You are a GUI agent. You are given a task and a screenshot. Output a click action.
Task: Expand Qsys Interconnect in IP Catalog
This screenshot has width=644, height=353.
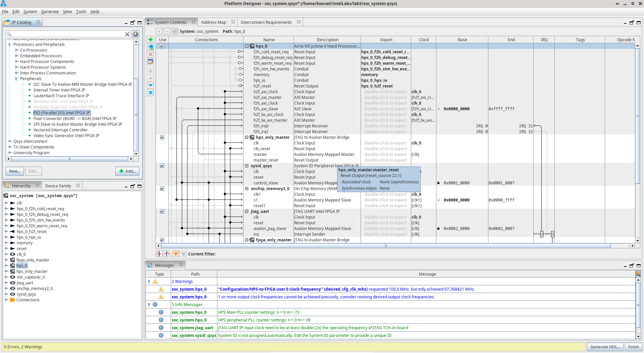[x=10, y=141]
